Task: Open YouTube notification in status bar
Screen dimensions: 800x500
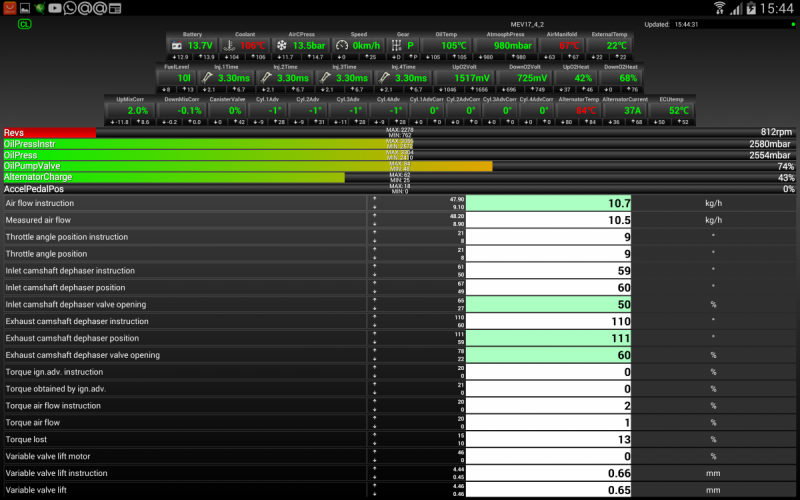Action: (x=54, y=8)
